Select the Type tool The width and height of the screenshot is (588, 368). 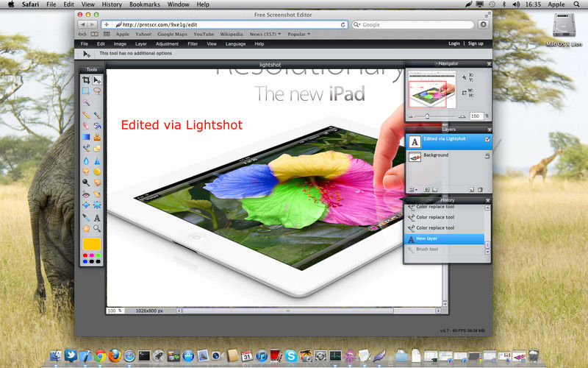point(97,217)
